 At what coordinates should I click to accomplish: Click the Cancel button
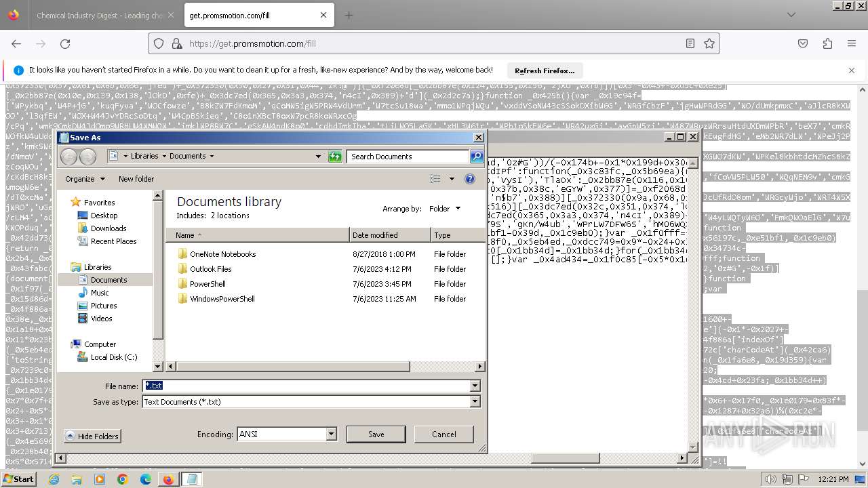point(444,434)
